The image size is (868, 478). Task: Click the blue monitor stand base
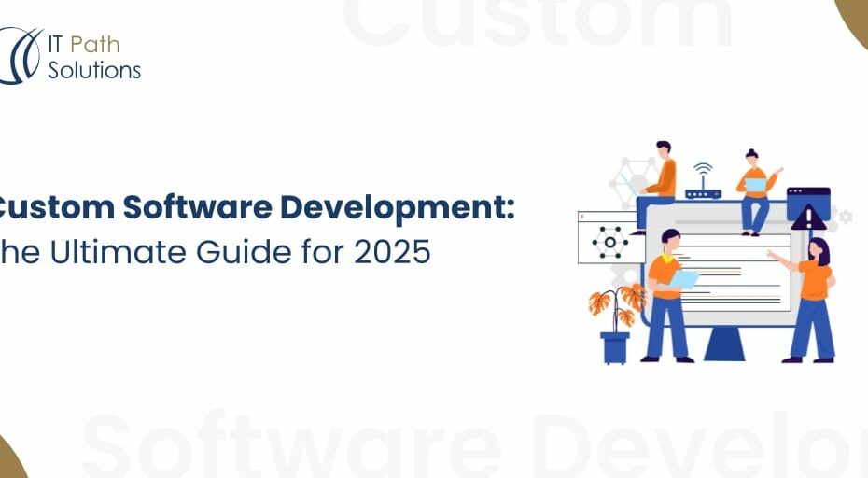724,344
